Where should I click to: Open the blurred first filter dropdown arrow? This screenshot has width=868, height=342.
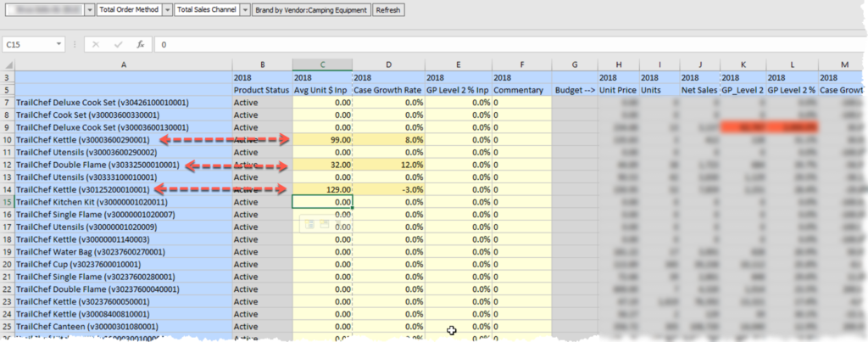point(90,10)
